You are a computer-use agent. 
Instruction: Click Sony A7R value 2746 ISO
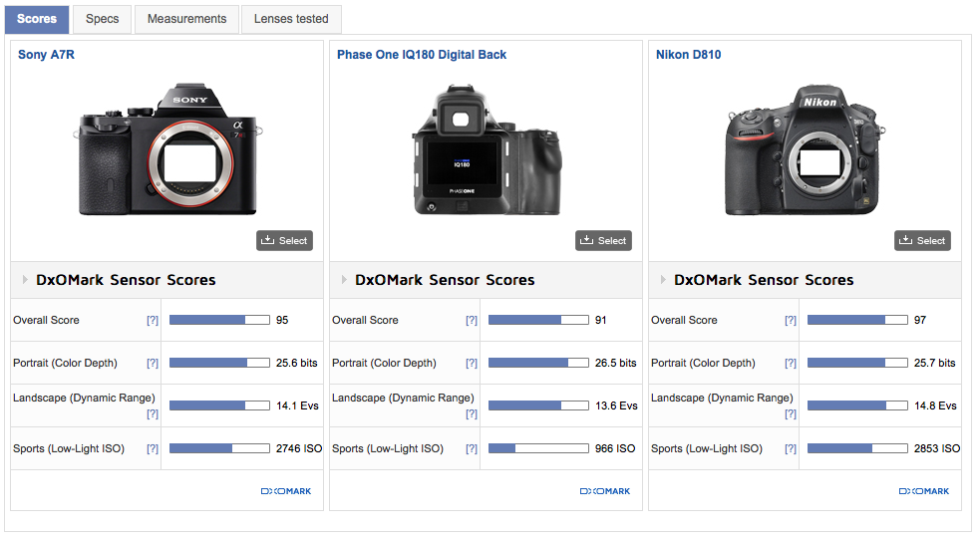(299, 448)
